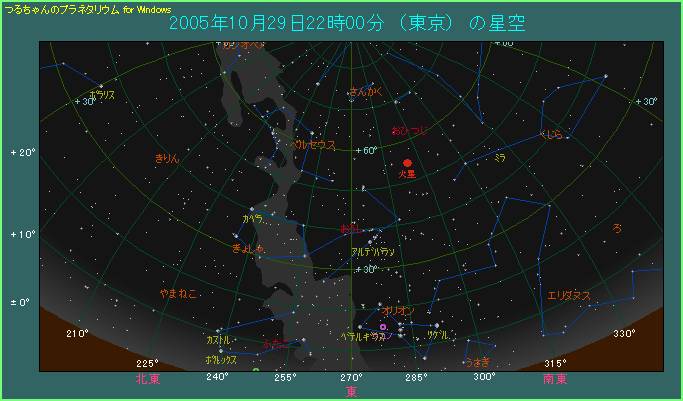Click the 火星 text label below Mars

[406, 174]
